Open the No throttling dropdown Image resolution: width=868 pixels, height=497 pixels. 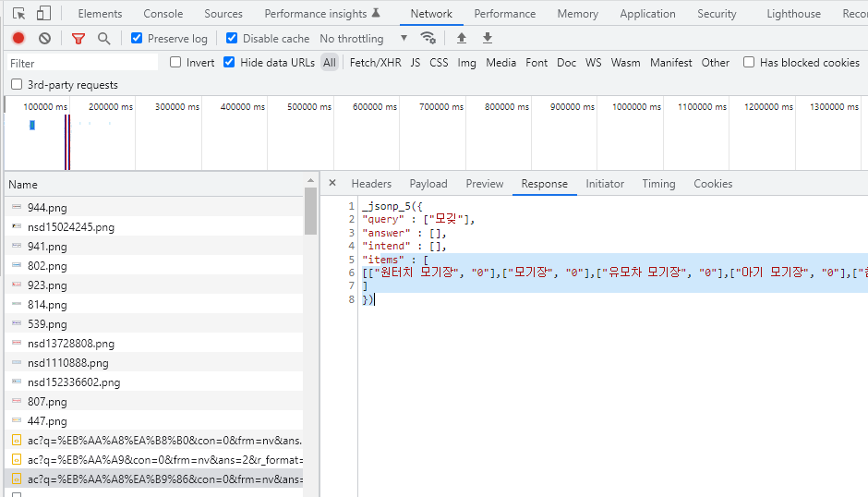click(364, 38)
